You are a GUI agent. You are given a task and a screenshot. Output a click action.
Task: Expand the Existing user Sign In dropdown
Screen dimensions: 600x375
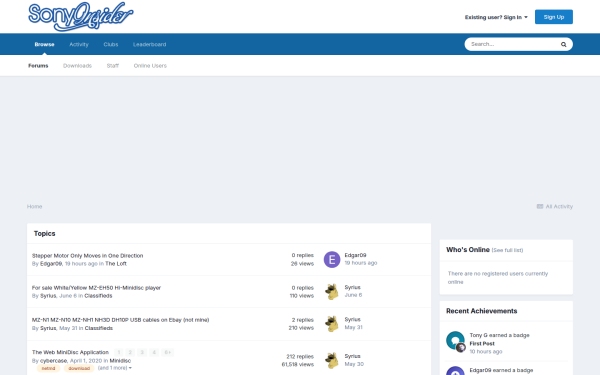click(496, 17)
